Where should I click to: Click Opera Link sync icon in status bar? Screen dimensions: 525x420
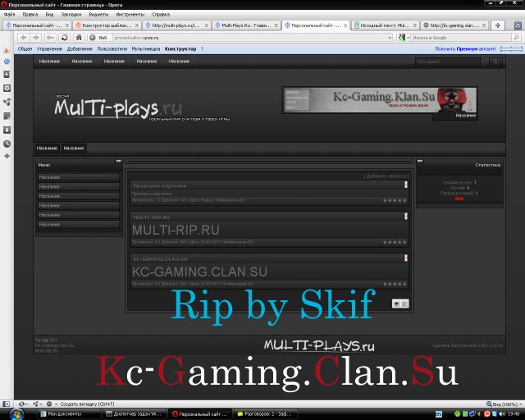[x=21, y=404]
